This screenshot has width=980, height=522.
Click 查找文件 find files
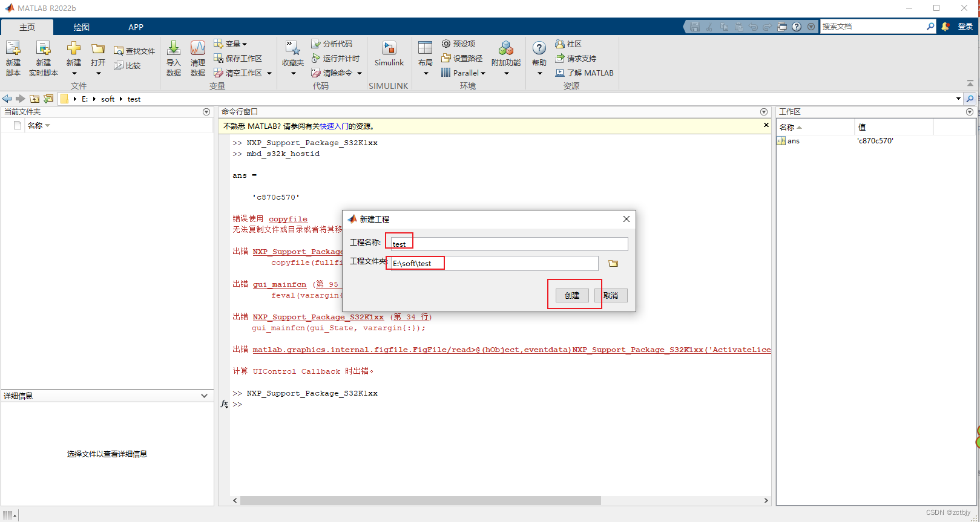134,51
